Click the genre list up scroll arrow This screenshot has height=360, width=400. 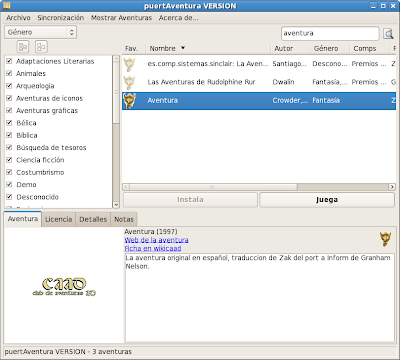point(116,59)
